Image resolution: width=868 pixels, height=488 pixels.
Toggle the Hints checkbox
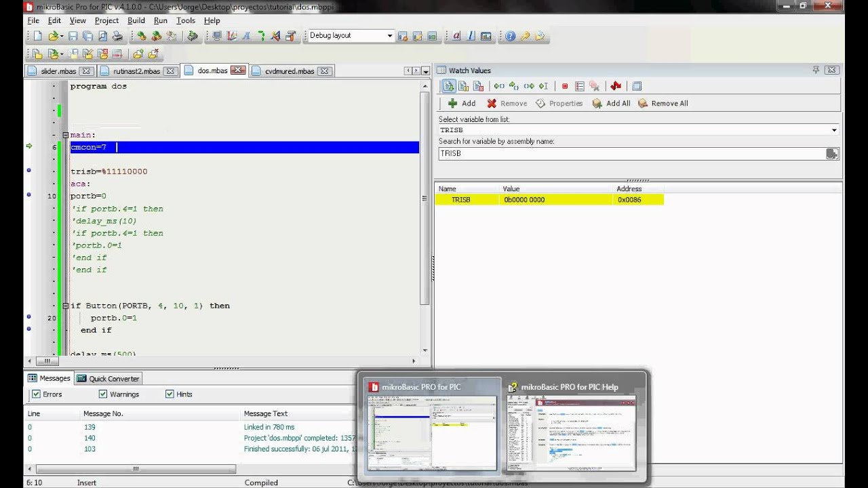pyautogui.click(x=170, y=394)
